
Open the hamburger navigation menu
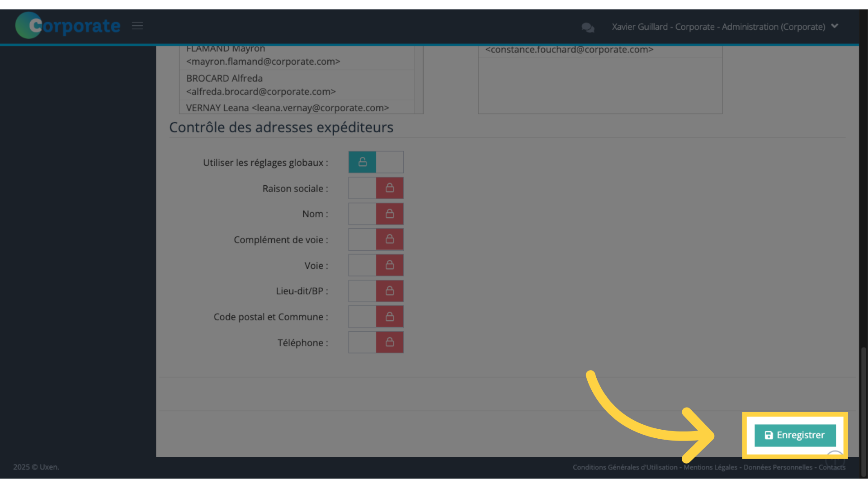click(137, 26)
